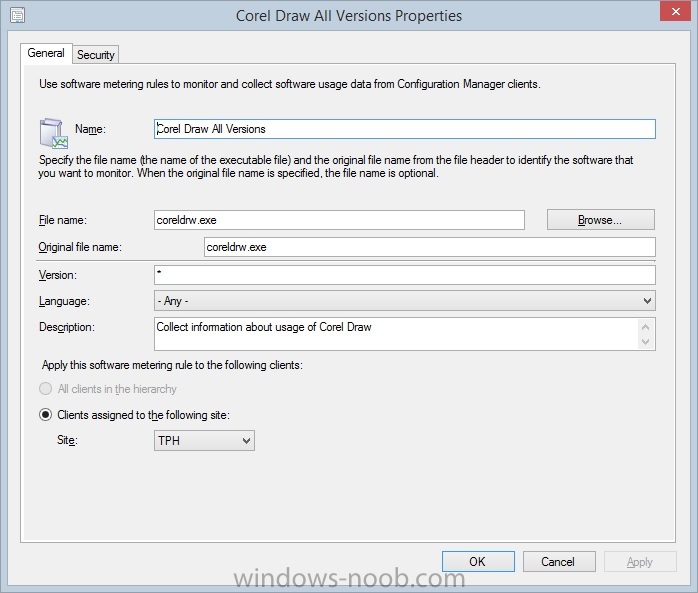Click the software metering rule icon beside Name
The width and height of the screenshot is (698, 593).
click(53, 133)
